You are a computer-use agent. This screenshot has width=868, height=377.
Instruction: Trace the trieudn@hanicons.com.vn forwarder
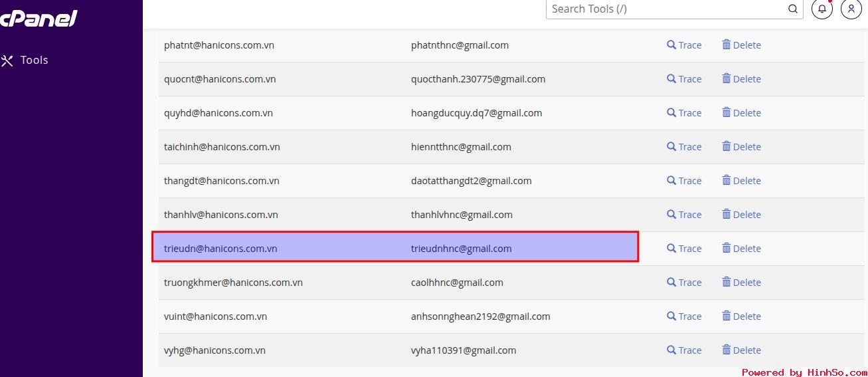pyautogui.click(x=684, y=249)
